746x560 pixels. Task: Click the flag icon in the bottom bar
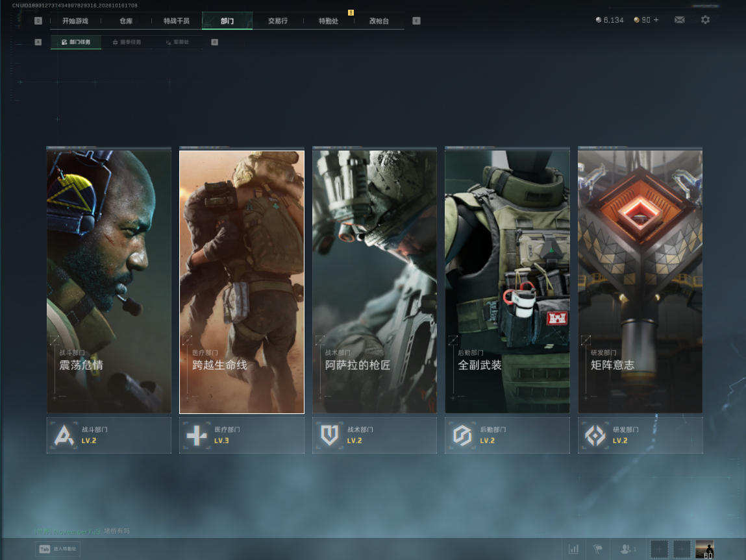coord(598,549)
